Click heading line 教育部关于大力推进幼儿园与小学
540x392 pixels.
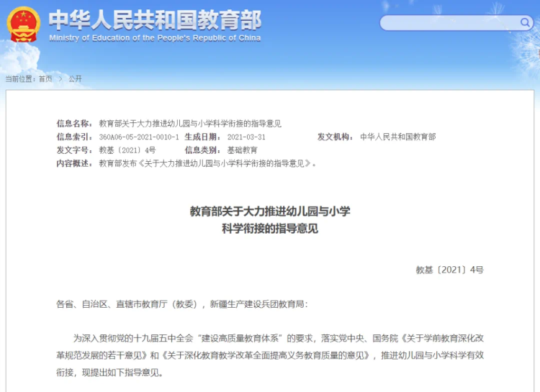pos(270,211)
